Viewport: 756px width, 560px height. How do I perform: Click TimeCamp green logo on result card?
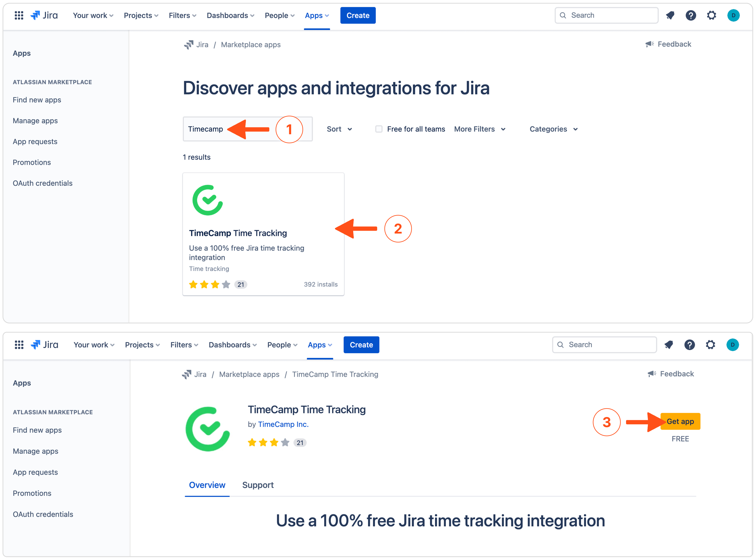pyautogui.click(x=208, y=200)
